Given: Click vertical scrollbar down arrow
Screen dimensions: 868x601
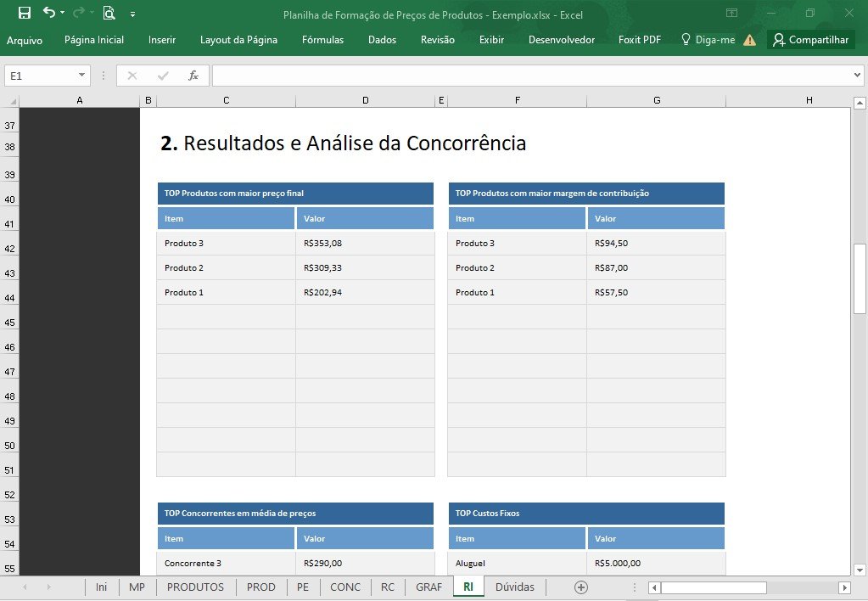Looking at the screenshot, I should coord(860,570).
